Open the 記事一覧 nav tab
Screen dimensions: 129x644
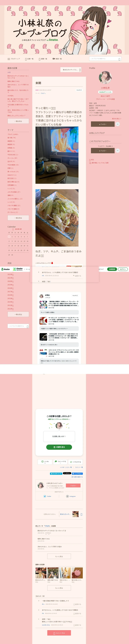pos(29,59)
